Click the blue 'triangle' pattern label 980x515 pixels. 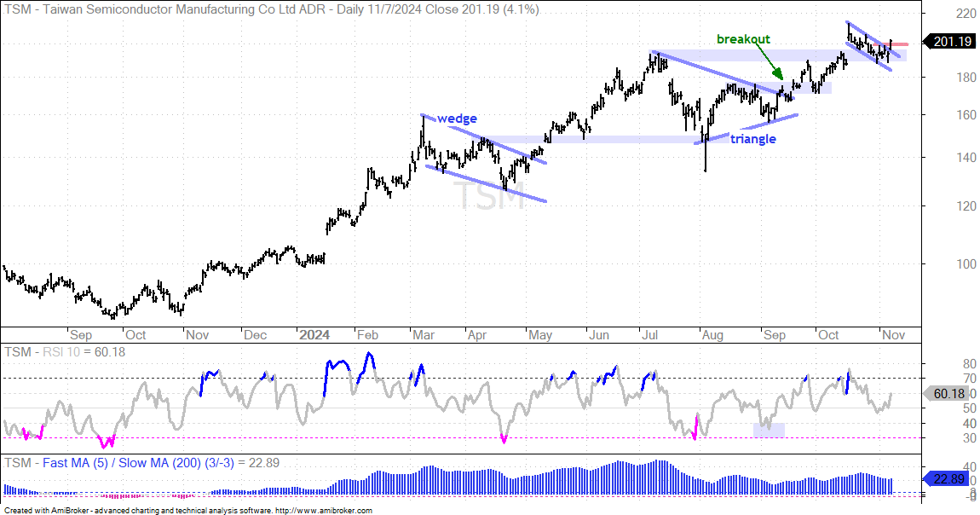pos(753,139)
